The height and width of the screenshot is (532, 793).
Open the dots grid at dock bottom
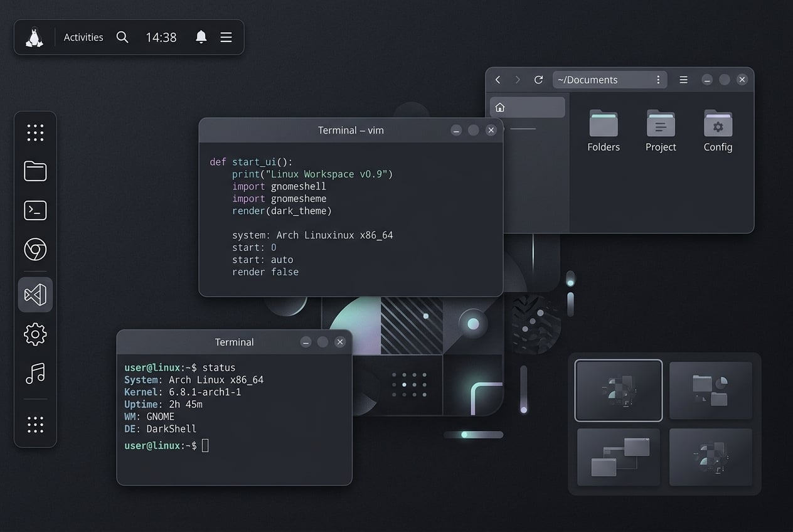[x=35, y=424]
